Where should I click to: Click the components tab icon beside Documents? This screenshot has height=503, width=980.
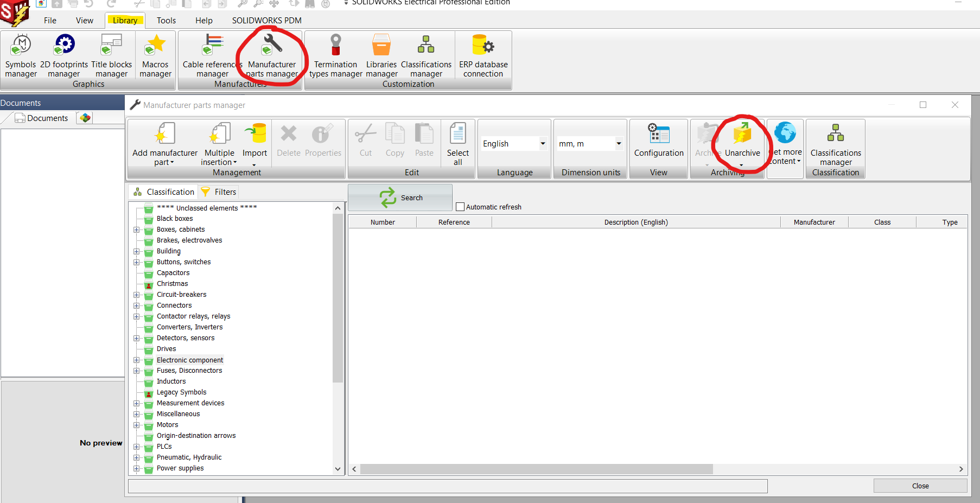[85, 117]
